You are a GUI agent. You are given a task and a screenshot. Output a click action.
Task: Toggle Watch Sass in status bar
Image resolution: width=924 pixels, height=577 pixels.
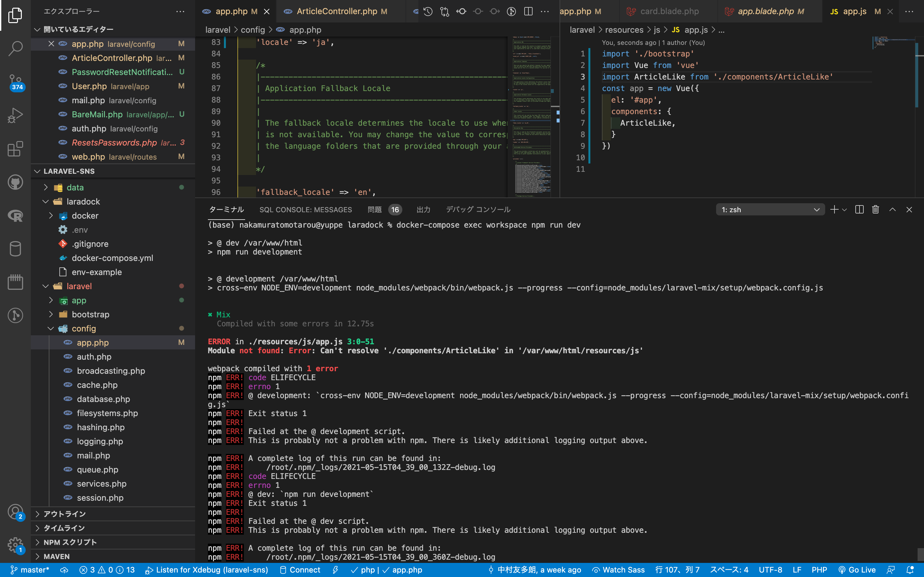pos(619,570)
